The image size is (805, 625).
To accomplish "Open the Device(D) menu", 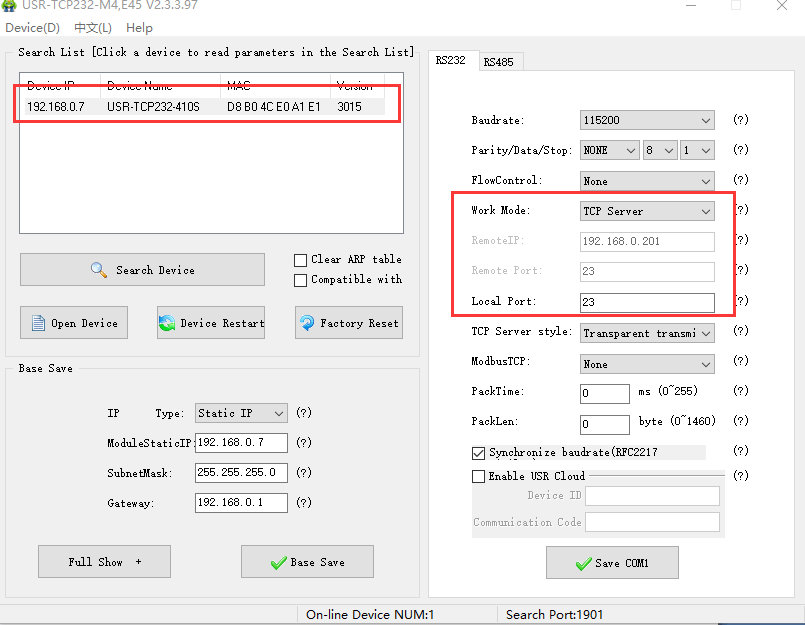I will 32,28.
